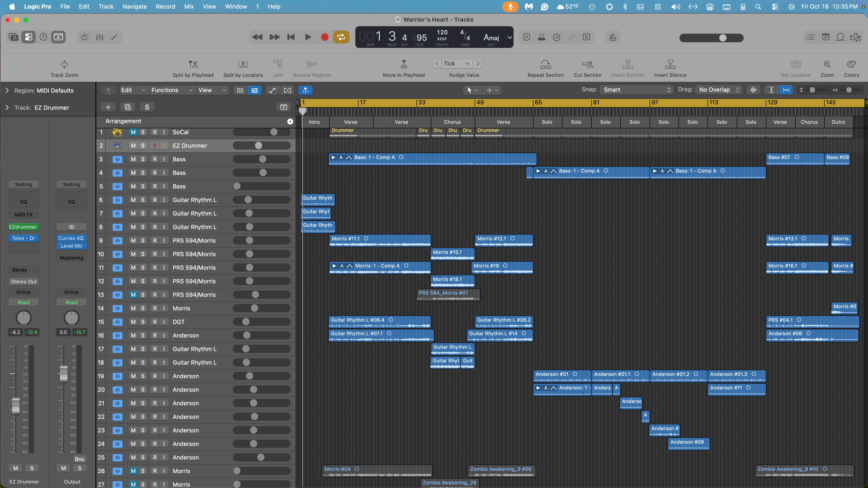
Task: Unmute the Morris track 26
Action: point(133,471)
